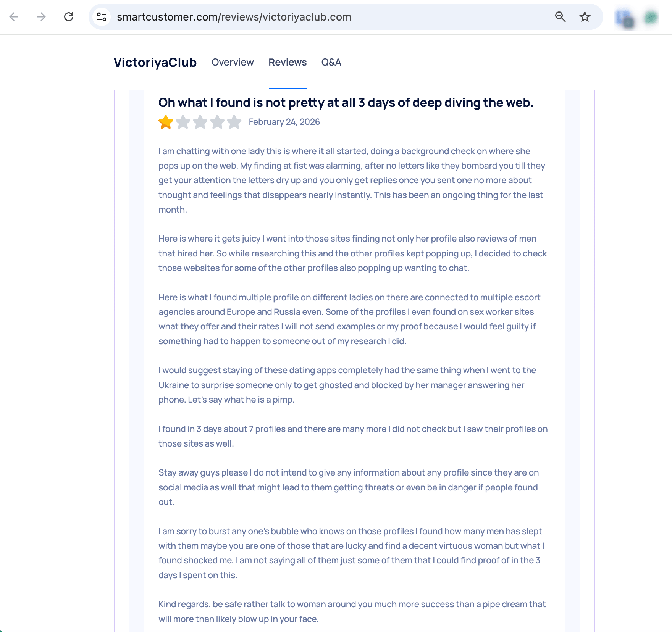Go forward to the next page
Viewport: 672px width, 632px height.
[41, 17]
